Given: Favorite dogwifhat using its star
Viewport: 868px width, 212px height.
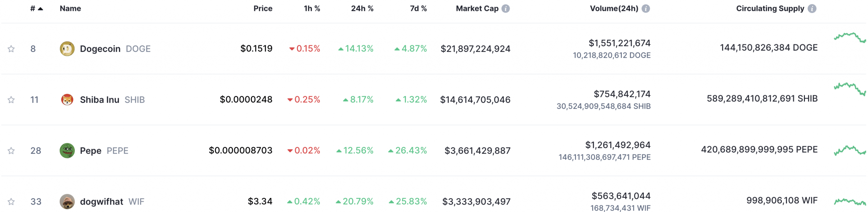Looking at the screenshot, I should (11, 202).
